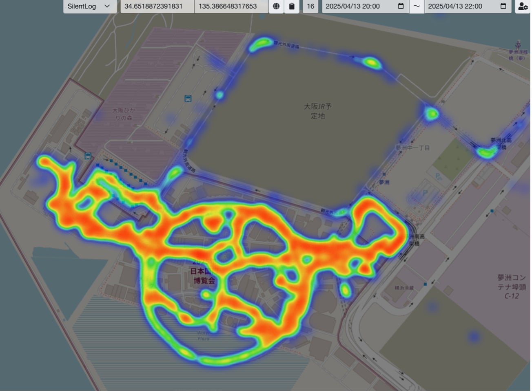The width and height of the screenshot is (532, 392).
Task: Click the Water Plaza label on map
Action: point(203,336)
